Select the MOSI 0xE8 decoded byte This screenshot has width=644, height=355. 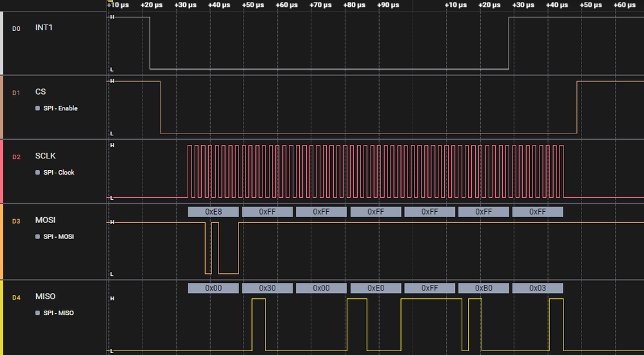click(x=213, y=212)
